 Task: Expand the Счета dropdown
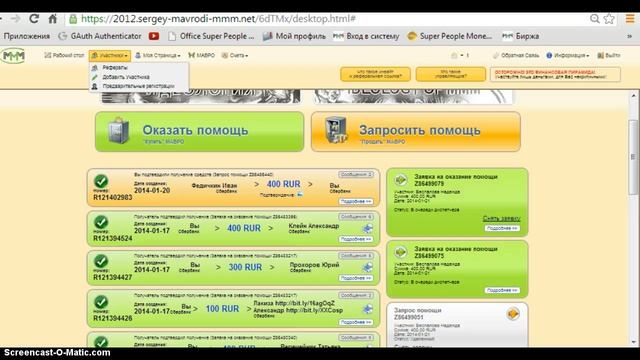coord(235,55)
